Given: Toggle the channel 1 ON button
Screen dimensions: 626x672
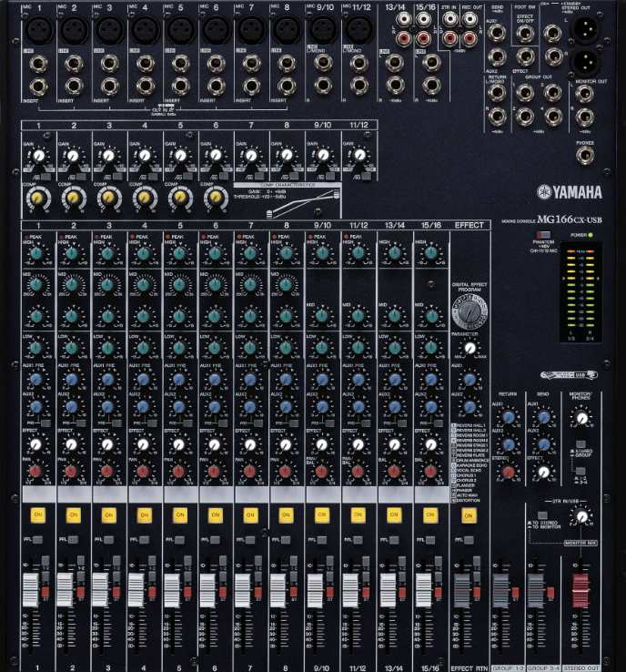Looking at the screenshot, I should 38,514.
